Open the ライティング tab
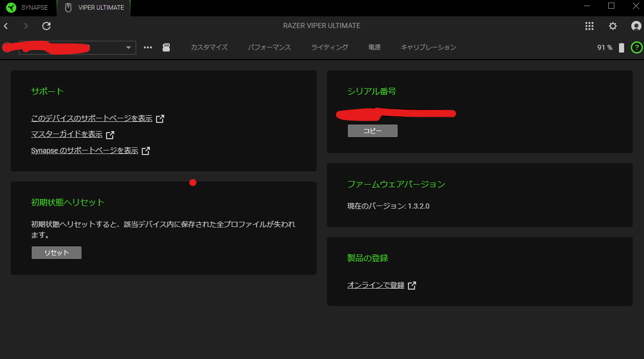 (x=329, y=47)
